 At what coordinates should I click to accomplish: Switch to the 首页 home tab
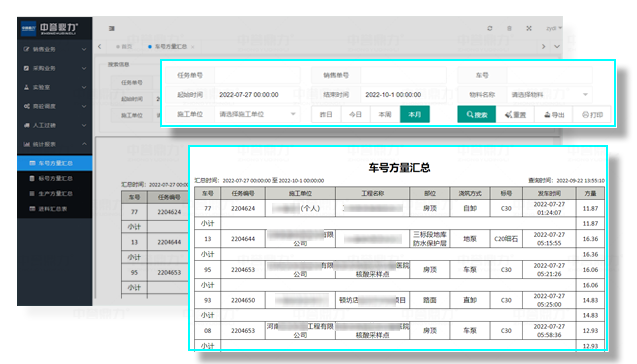click(124, 47)
